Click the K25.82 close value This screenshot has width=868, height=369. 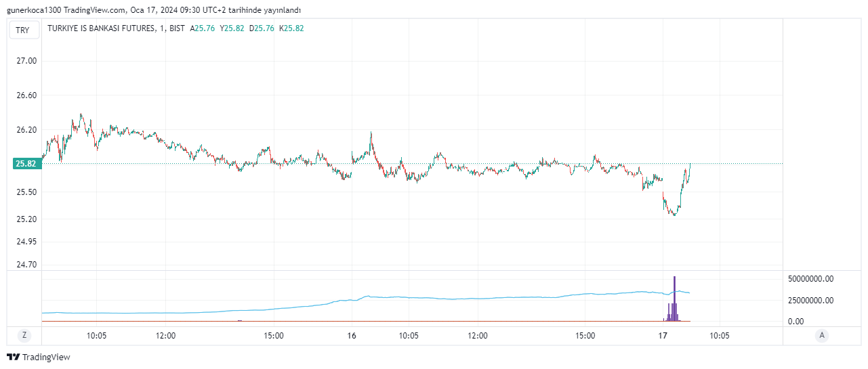(x=292, y=28)
